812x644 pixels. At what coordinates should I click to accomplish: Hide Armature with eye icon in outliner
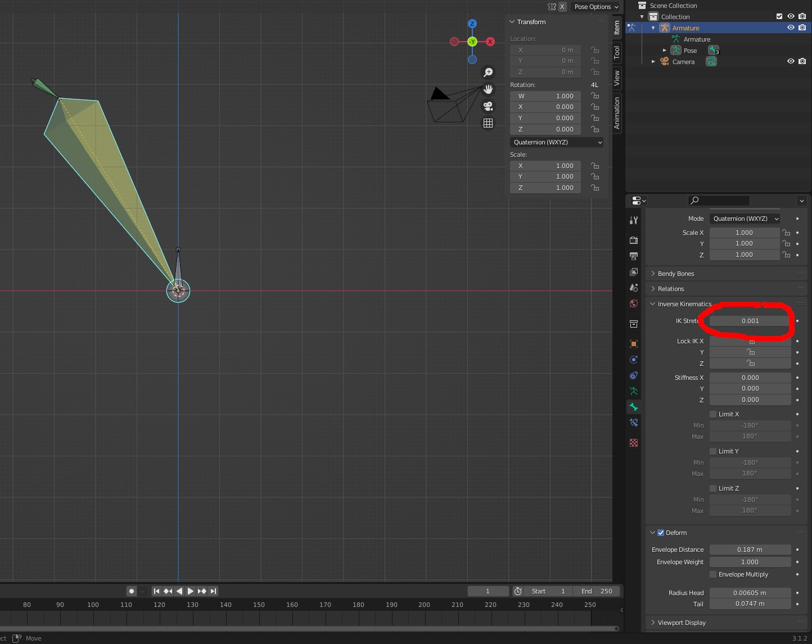[x=791, y=28]
